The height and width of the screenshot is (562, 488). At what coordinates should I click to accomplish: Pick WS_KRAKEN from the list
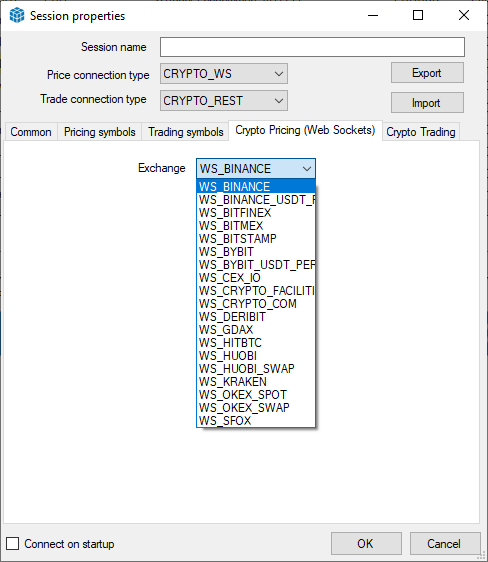(x=256, y=382)
